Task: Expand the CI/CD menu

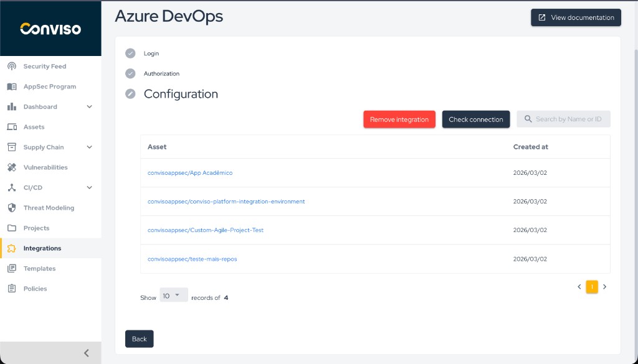Action: point(88,187)
